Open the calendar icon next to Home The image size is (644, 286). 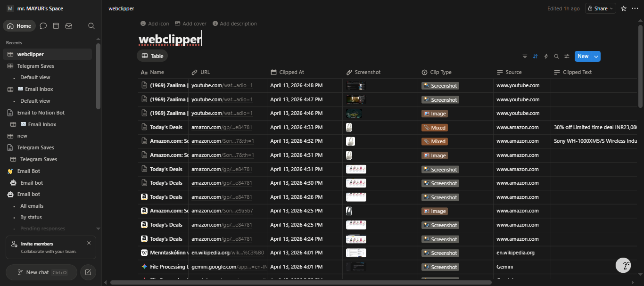[x=56, y=26]
